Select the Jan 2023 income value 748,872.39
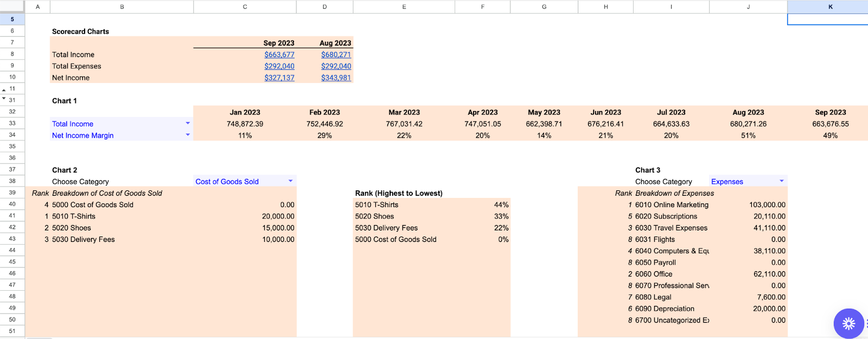This screenshot has width=868, height=339. click(245, 124)
